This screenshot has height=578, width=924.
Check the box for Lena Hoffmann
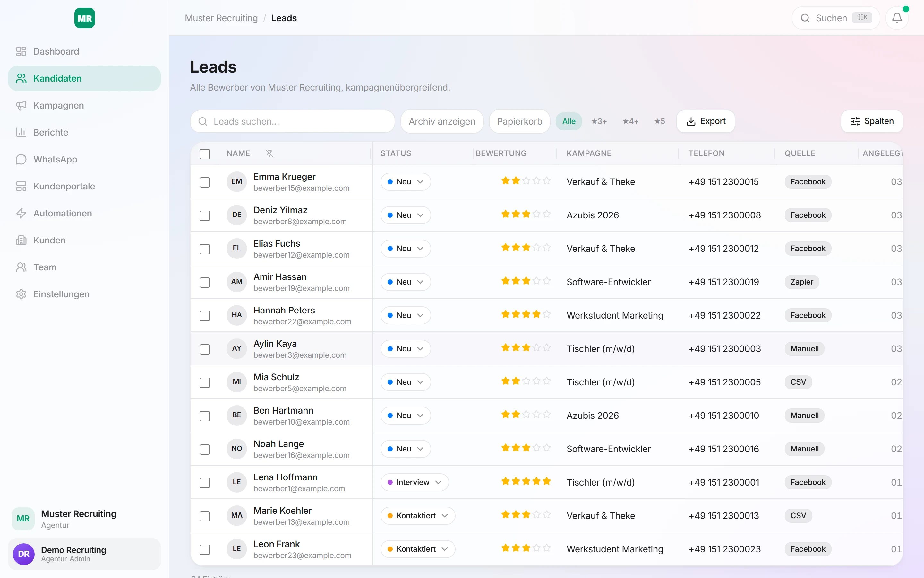click(x=205, y=482)
